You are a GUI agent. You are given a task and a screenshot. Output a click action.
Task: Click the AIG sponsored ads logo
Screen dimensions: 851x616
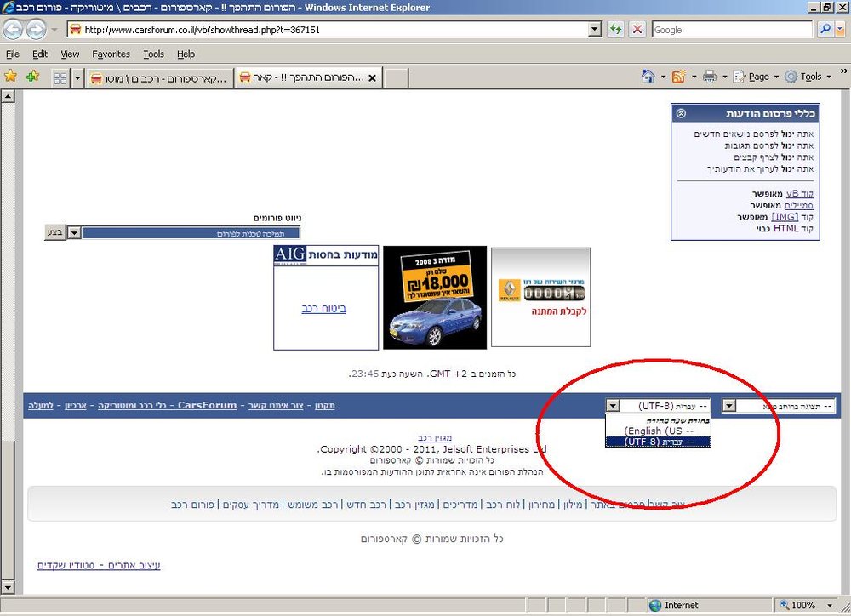[290, 254]
